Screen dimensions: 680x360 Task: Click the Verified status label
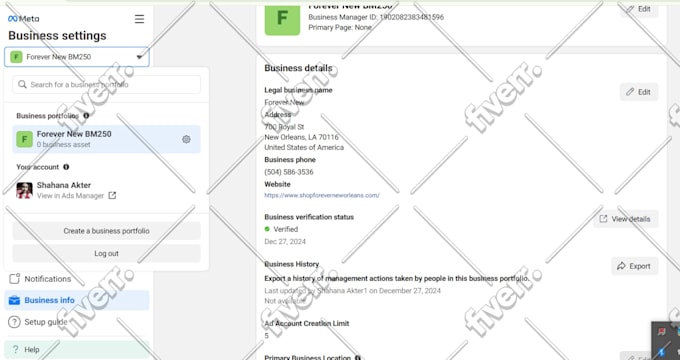[x=285, y=229]
